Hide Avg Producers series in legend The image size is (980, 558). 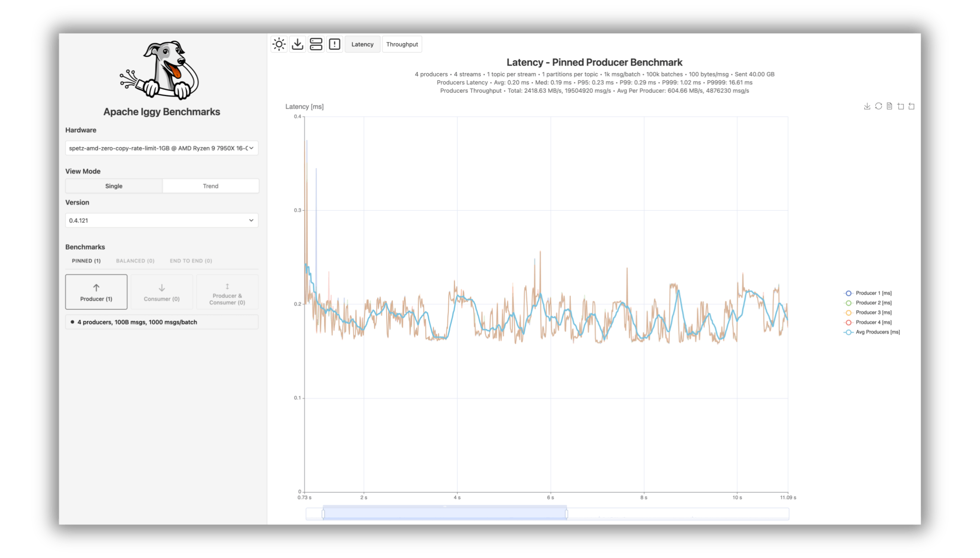click(877, 332)
